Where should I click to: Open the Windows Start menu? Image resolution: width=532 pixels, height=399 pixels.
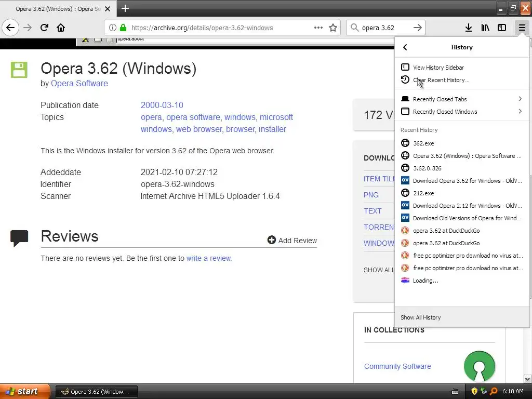pyautogui.click(x=25, y=391)
